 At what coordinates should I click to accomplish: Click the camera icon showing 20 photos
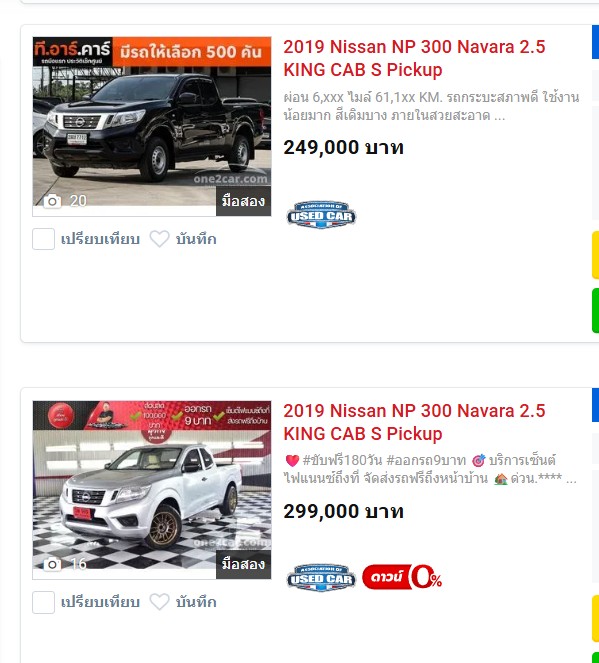(52, 201)
